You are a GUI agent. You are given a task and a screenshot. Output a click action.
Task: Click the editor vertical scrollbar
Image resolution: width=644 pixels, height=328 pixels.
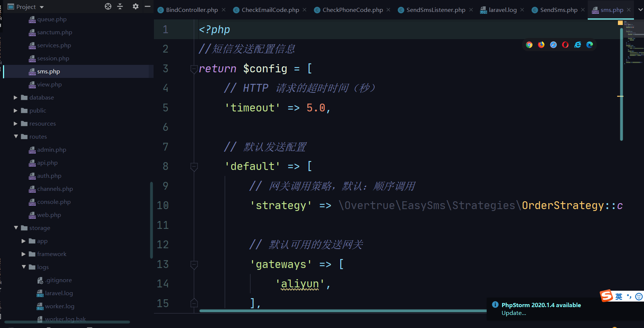tap(621, 85)
